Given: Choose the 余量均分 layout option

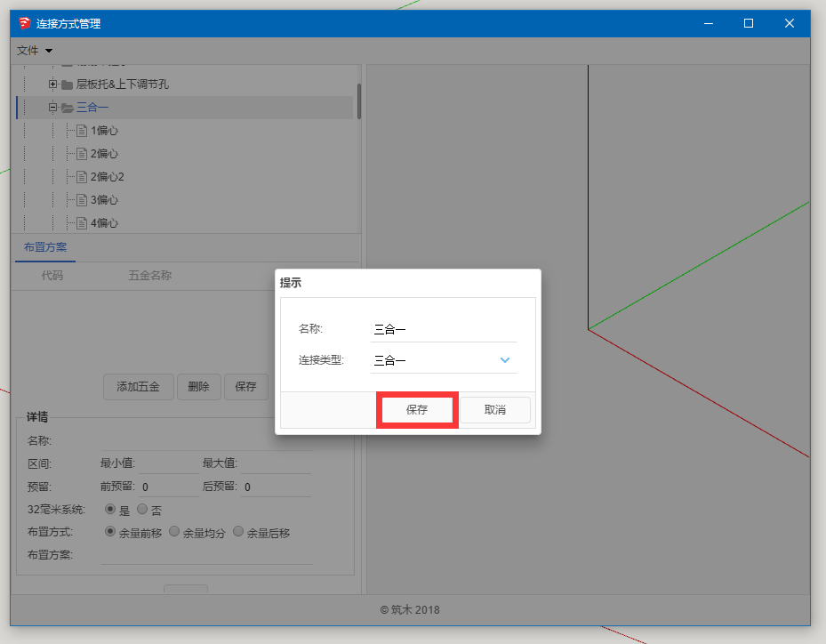Looking at the screenshot, I should pos(174,532).
